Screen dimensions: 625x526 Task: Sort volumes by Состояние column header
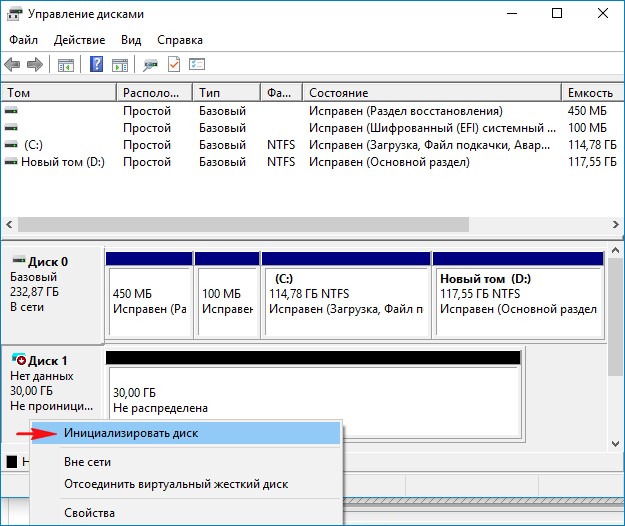pos(338,93)
